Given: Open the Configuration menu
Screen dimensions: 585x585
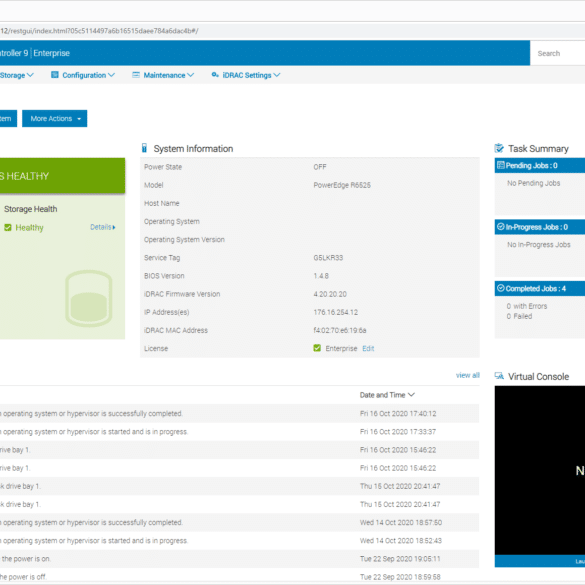Looking at the screenshot, I should [83, 75].
